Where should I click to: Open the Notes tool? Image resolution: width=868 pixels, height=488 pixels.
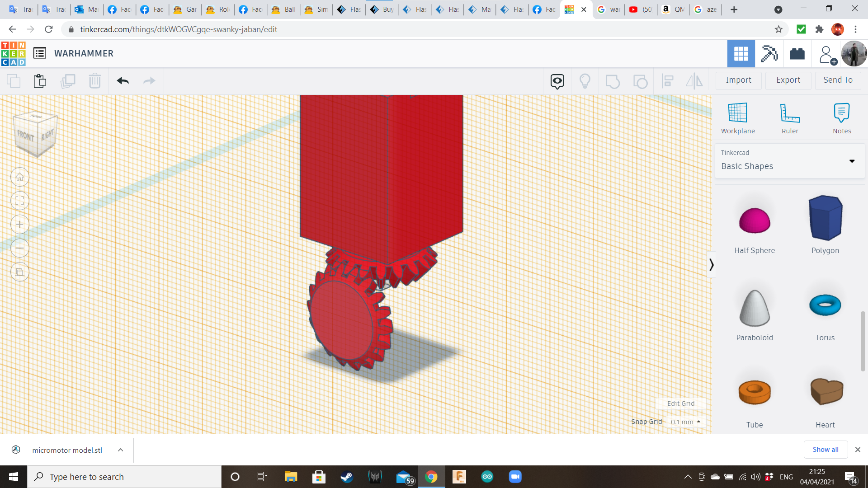click(x=841, y=113)
